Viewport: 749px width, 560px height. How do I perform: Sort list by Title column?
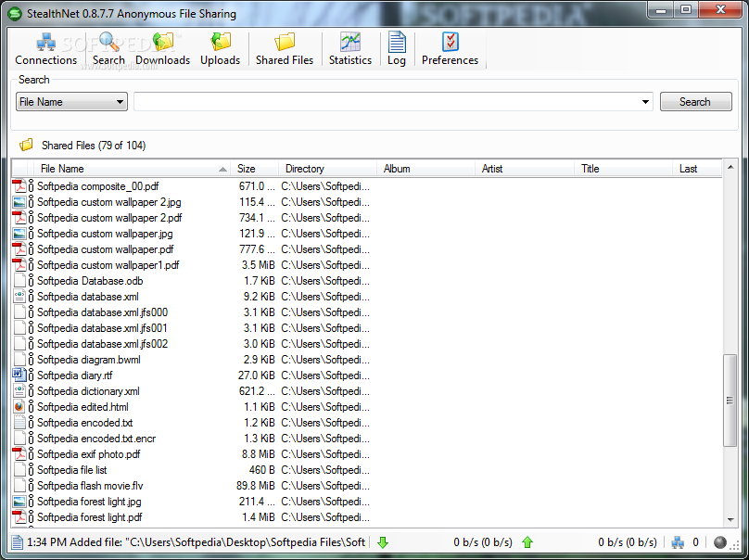pos(623,169)
